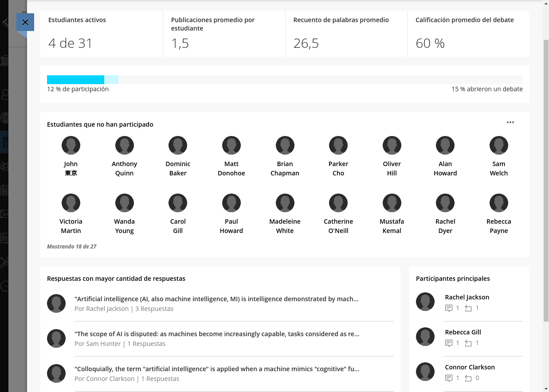The height and width of the screenshot is (392, 549).
Task: Click the avatar beside Rachel Jackson's post
Action: coord(56,303)
